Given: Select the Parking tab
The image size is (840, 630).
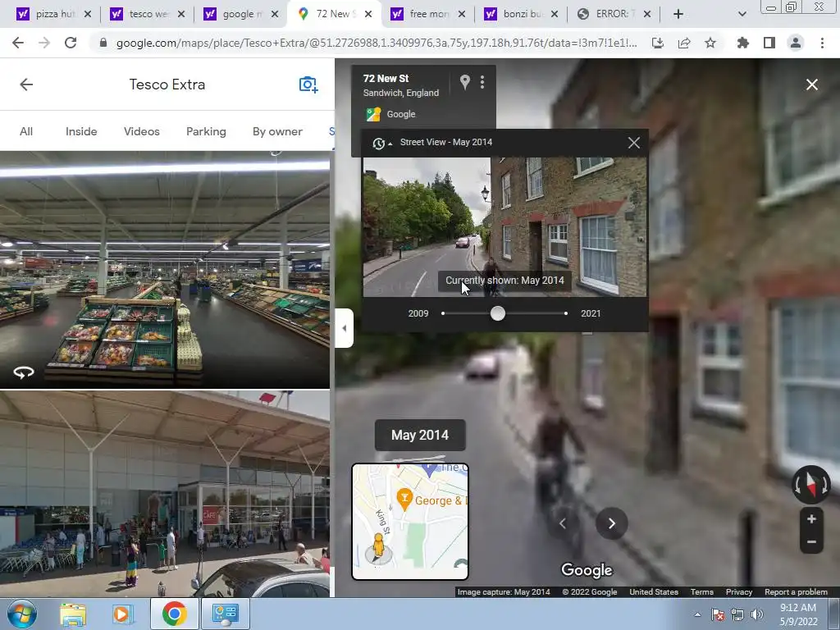Looking at the screenshot, I should [x=206, y=131].
